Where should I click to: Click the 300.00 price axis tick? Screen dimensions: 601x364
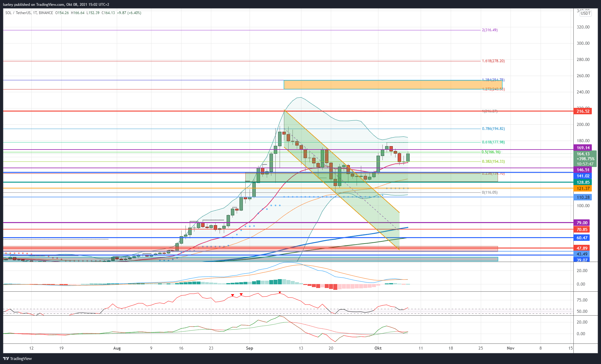tap(583, 43)
